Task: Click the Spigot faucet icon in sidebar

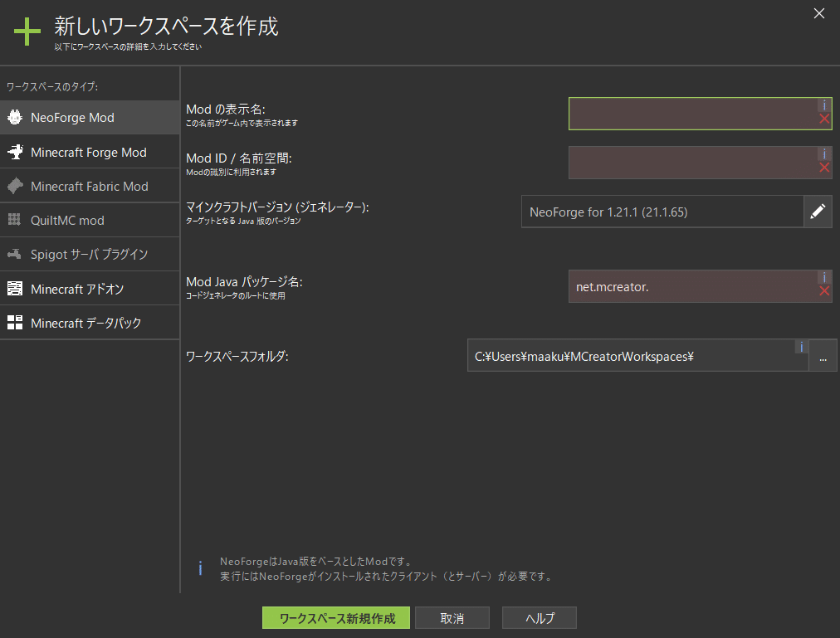Action: (14, 254)
